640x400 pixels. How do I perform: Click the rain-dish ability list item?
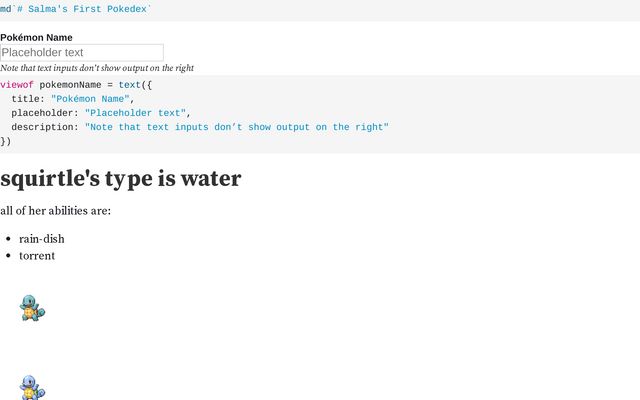(x=42, y=239)
